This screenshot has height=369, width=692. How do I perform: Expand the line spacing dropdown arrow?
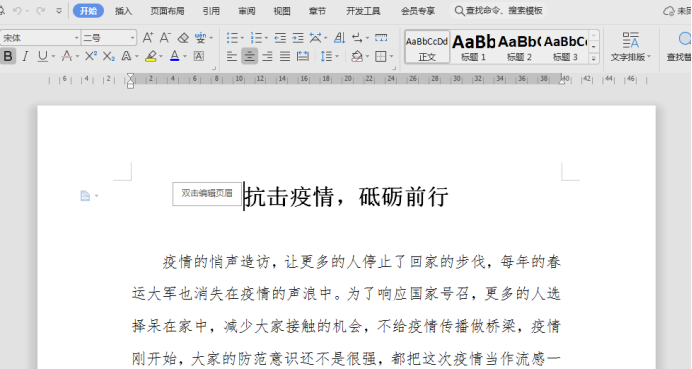pyautogui.click(x=337, y=56)
